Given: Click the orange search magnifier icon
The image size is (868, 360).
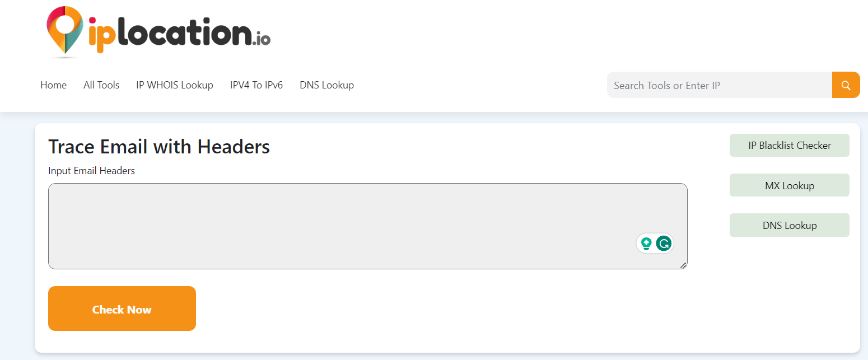Looking at the screenshot, I should click(x=846, y=85).
